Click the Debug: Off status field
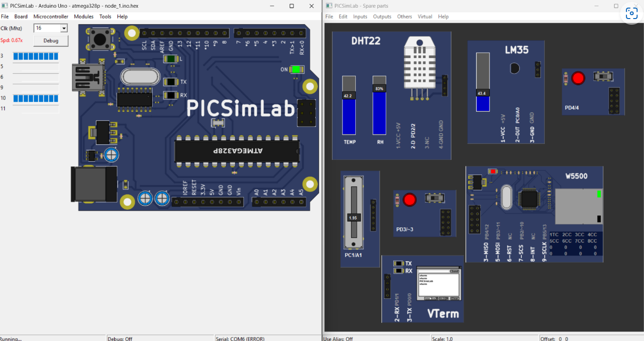The image size is (644, 341). pos(120,339)
